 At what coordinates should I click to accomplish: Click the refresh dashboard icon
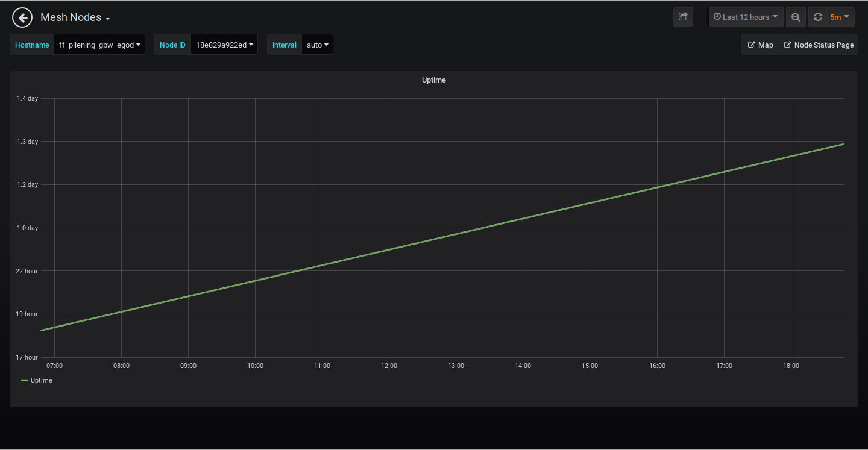tap(818, 17)
